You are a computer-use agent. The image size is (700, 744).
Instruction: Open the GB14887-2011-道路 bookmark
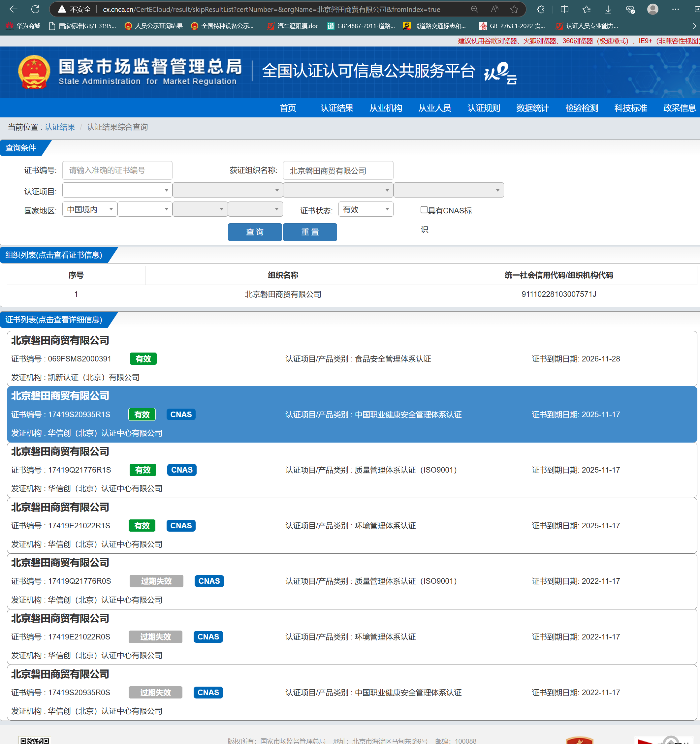[361, 26]
